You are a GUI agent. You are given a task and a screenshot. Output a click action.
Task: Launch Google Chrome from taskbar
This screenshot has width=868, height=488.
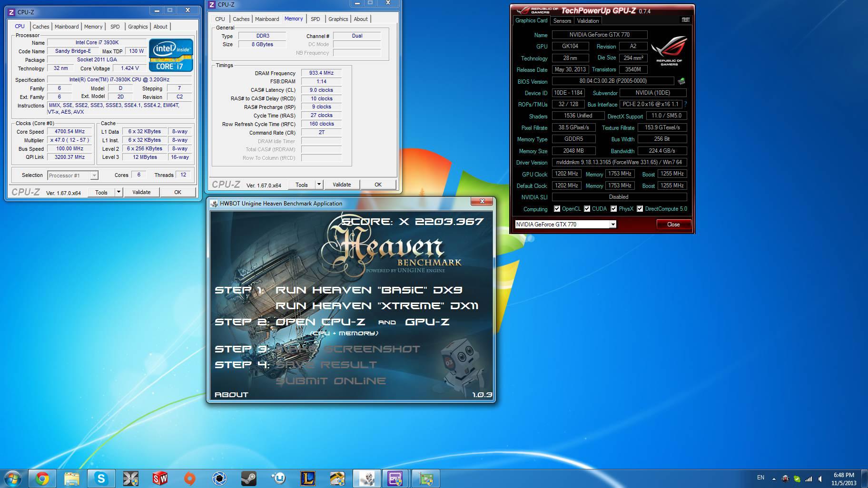tap(42, 478)
